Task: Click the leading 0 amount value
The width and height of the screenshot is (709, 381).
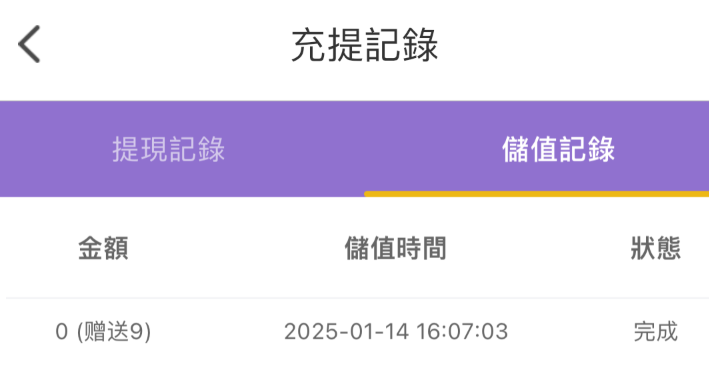Action: click(61, 332)
